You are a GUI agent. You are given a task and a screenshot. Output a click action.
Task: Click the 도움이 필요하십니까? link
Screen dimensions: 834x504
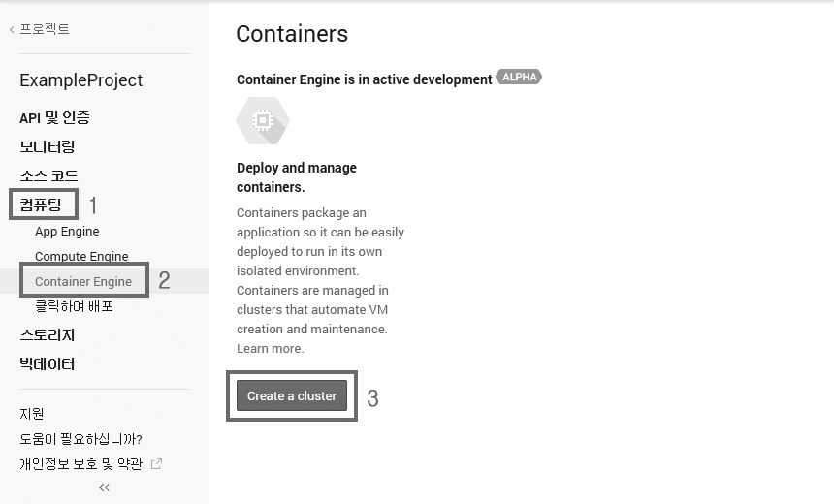click(80, 439)
